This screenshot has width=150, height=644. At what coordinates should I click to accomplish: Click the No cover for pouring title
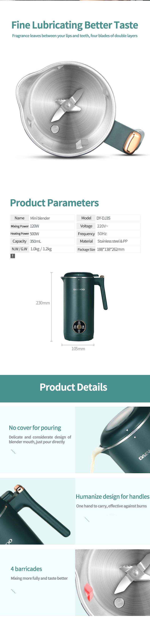point(35,428)
